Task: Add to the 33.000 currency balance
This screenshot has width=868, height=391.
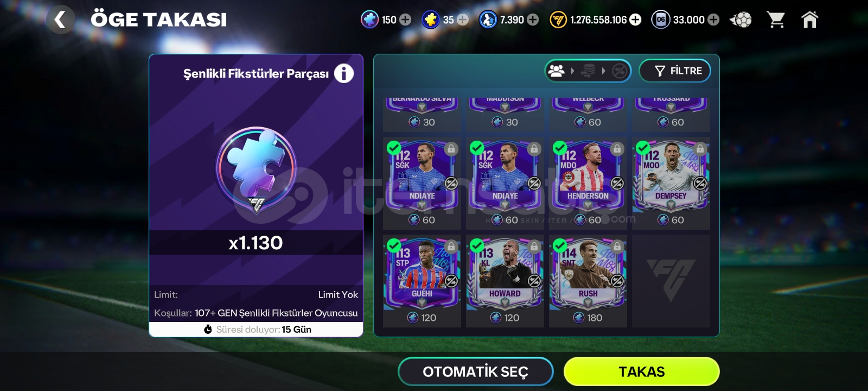Action: pos(714,20)
